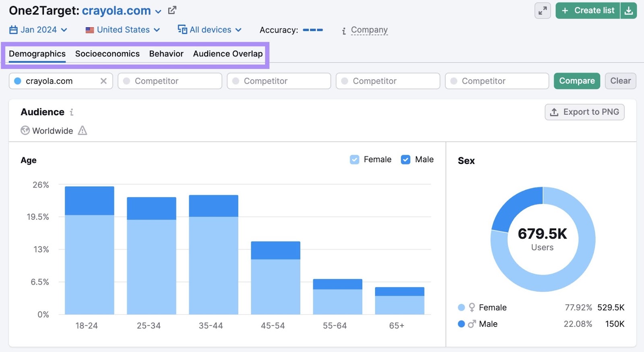644x352 pixels.
Task: Open the United States country dropdown
Action: [x=123, y=30]
